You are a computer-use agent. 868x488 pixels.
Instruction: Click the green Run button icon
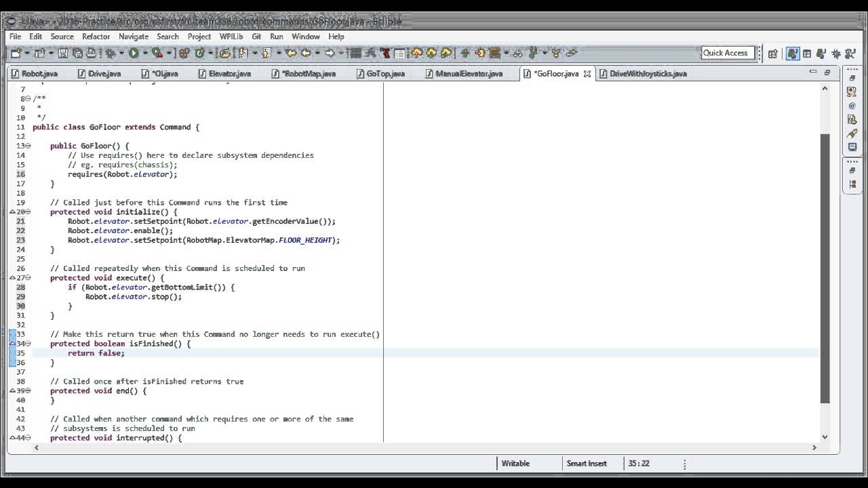(134, 53)
